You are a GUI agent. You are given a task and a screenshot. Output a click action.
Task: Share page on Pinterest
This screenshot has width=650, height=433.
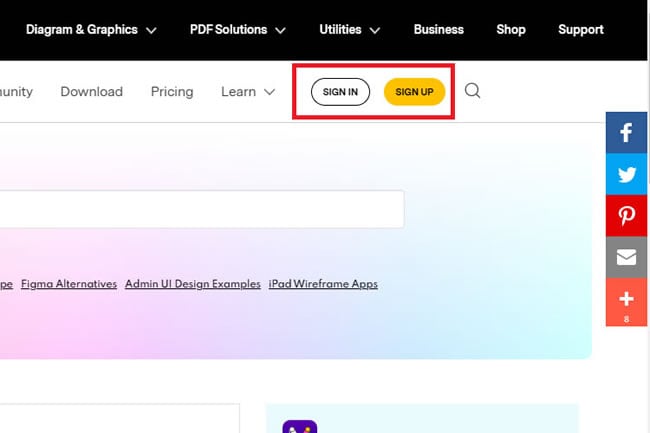pos(627,216)
